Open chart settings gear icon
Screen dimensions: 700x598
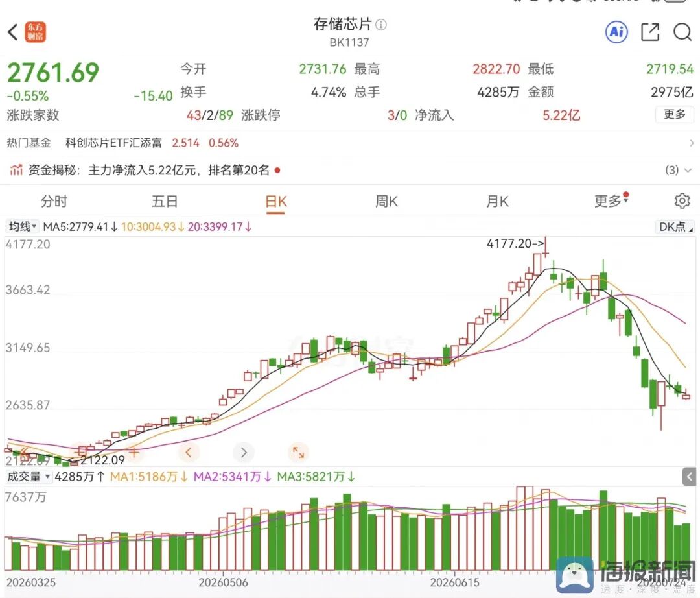(x=682, y=201)
